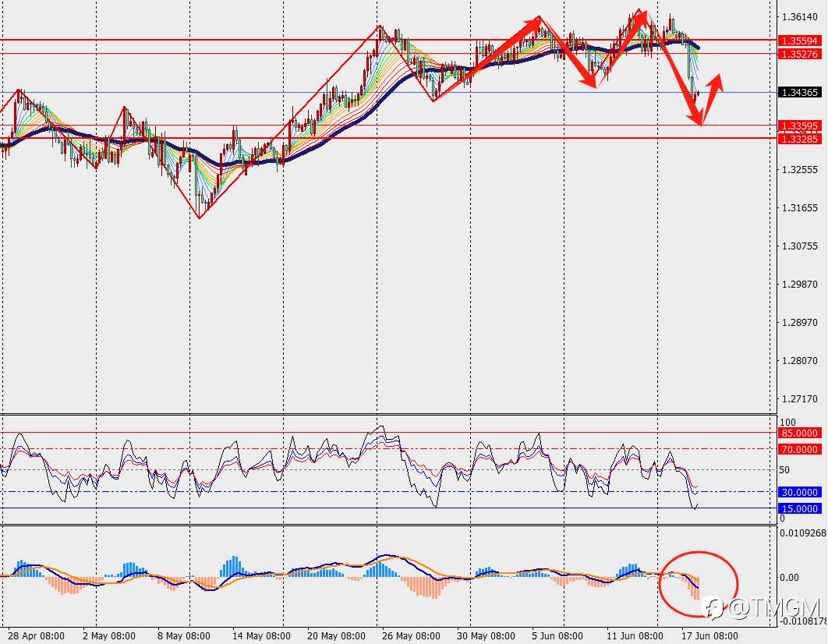Click the 1.32555 price axis value

[799, 169]
